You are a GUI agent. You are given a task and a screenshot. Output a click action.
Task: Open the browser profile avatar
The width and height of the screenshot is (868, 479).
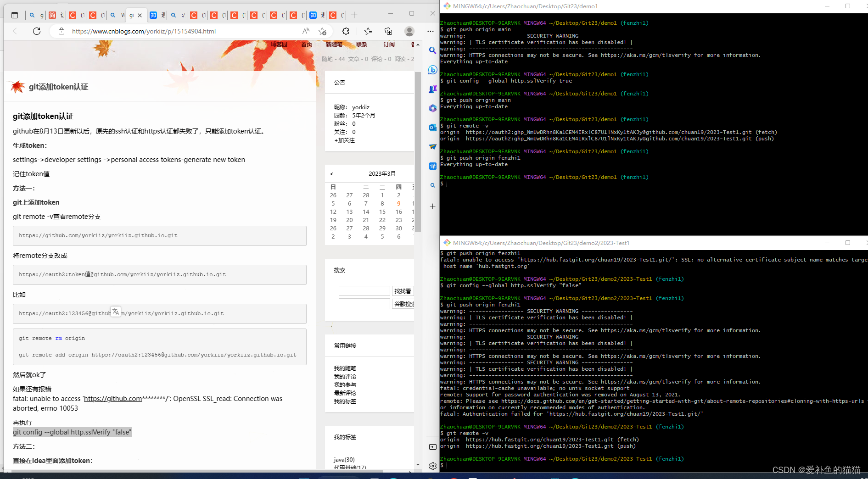(409, 31)
